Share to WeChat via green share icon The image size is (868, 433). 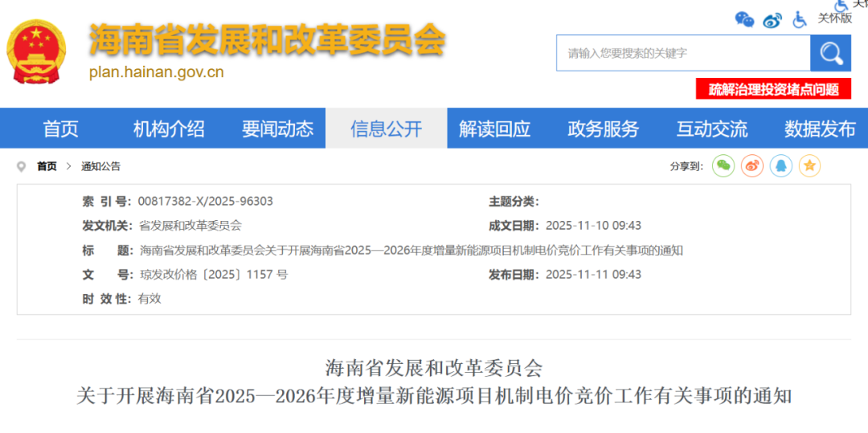[723, 165]
